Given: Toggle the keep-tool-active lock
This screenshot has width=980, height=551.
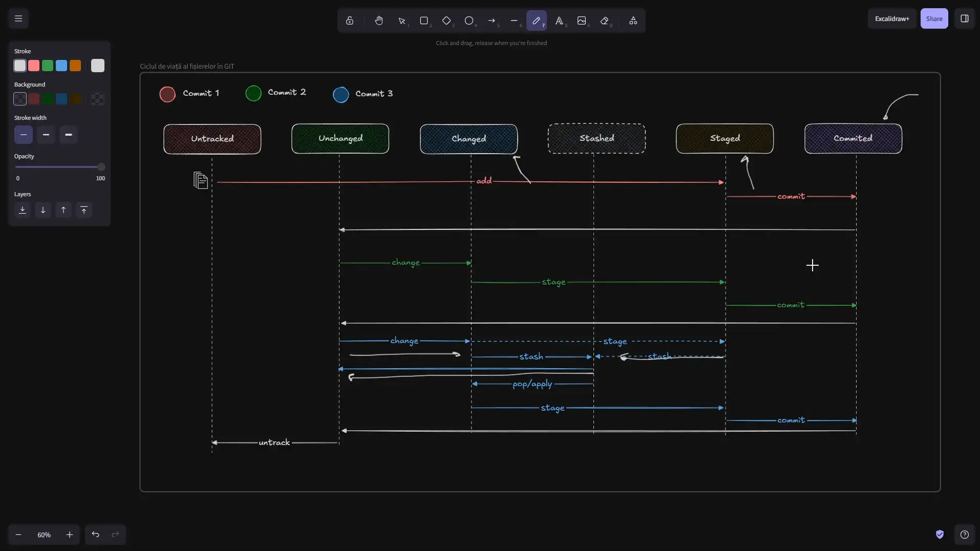Looking at the screenshot, I should pyautogui.click(x=350, y=20).
